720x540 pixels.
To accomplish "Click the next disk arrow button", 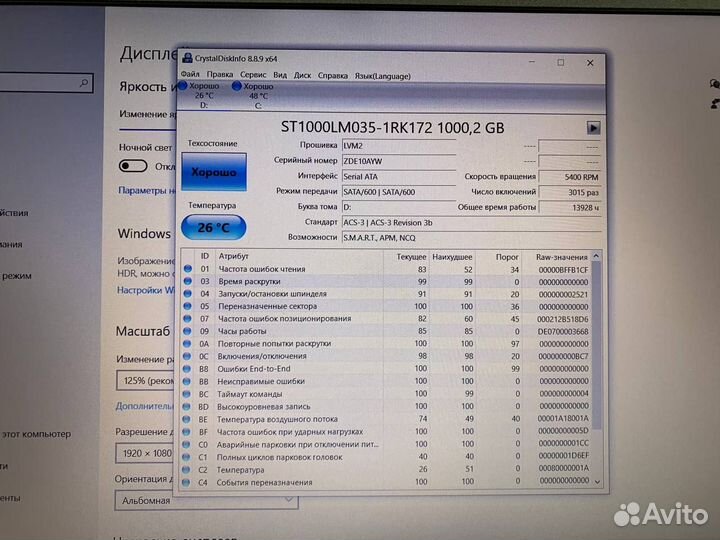I will point(593,128).
